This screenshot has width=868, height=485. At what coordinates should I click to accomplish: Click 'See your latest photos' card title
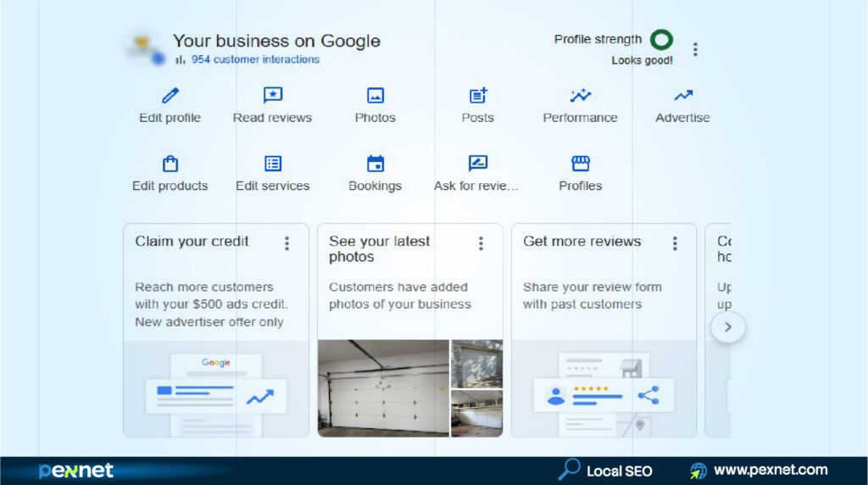[379, 249]
